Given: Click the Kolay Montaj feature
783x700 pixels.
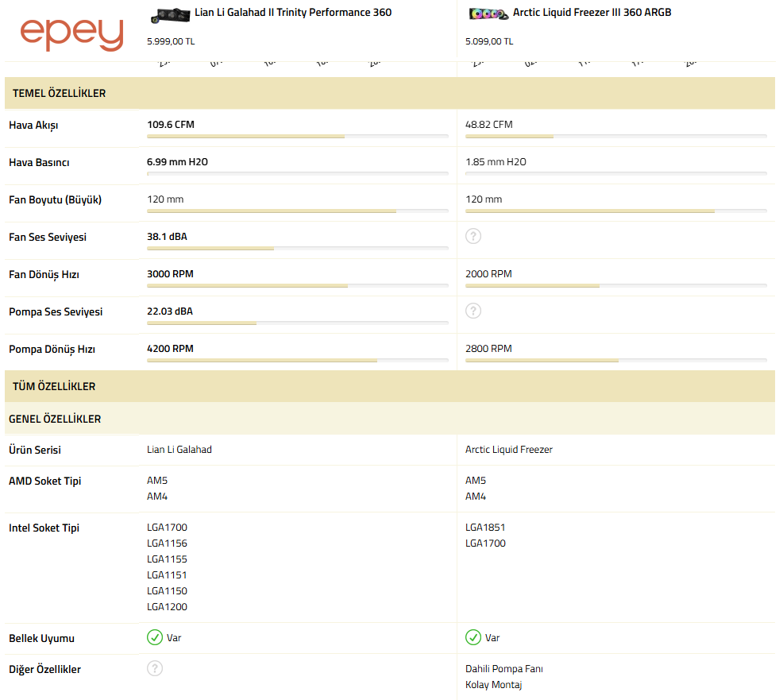Looking at the screenshot, I should pos(493,685).
